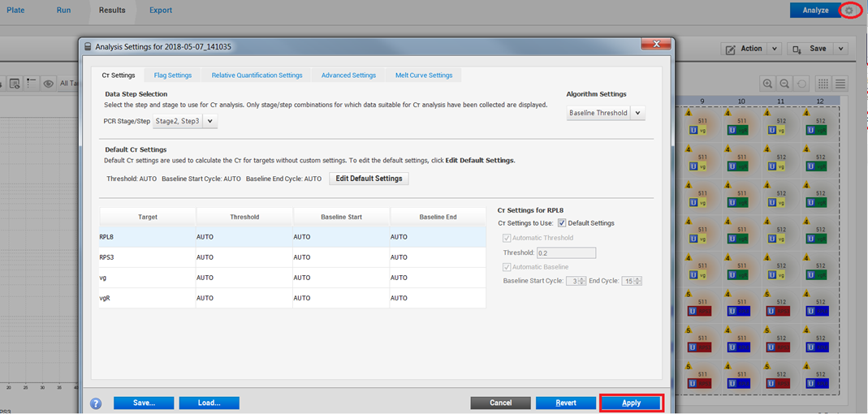
Task: Toggle the eye visibility icon in plot toolbar
Action: (x=48, y=84)
